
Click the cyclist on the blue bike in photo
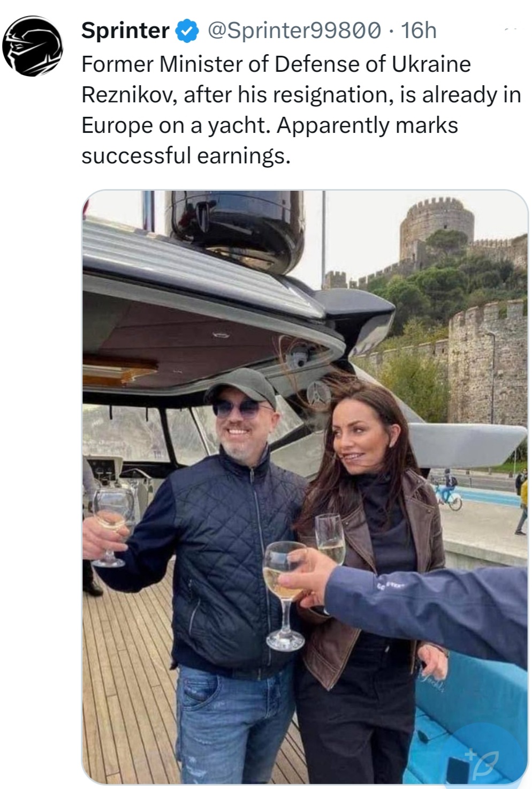tap(446, 490)
